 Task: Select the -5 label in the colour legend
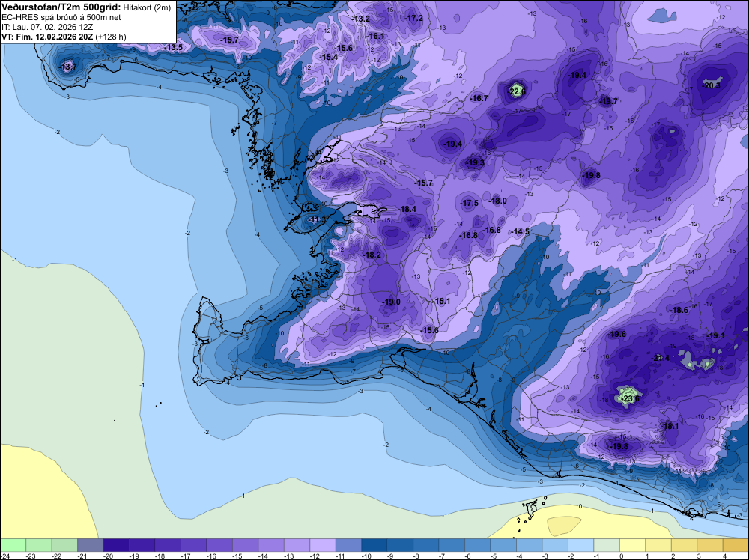[495, 556]
